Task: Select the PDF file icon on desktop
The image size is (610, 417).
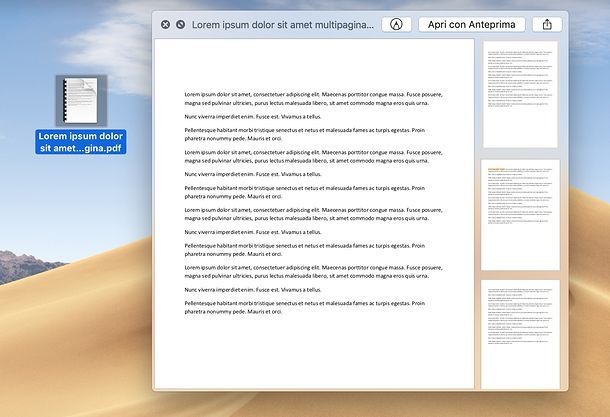Action: point(81,101)
